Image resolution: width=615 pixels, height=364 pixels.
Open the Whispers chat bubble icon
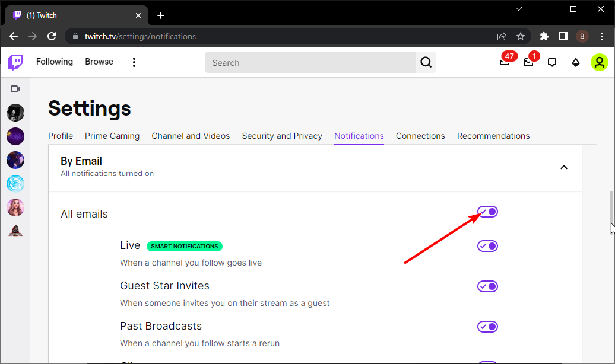click(552, 62)
